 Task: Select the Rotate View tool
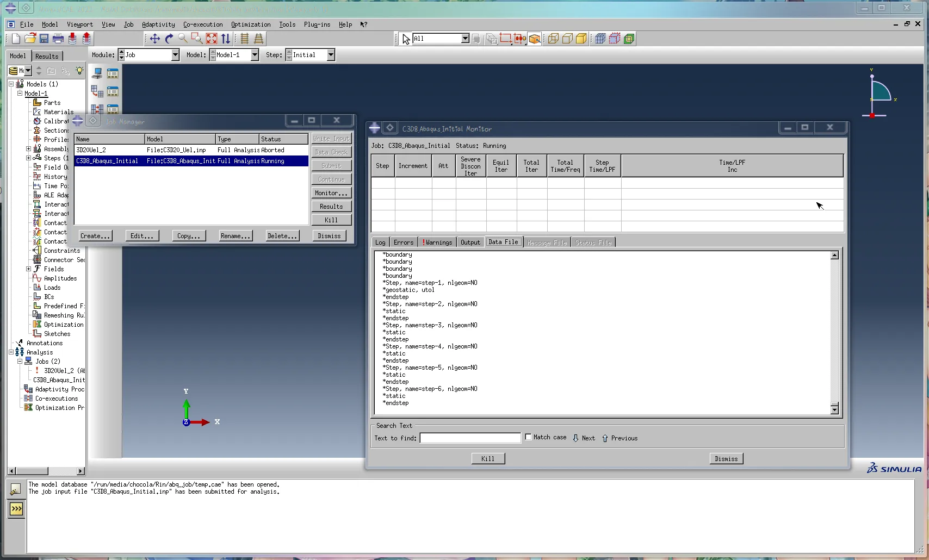[x=169, y=39]
